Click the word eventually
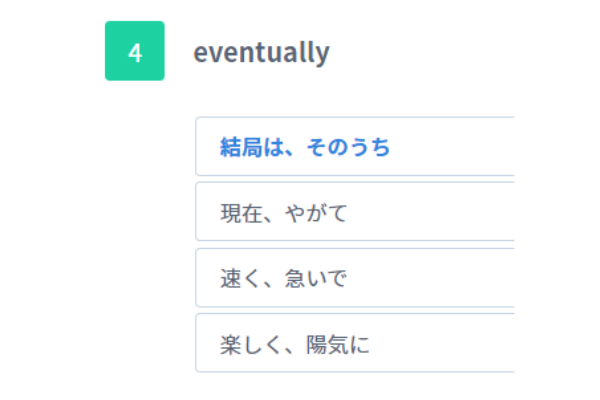This screenshot has width=600, height=400. tap(261, 52)
